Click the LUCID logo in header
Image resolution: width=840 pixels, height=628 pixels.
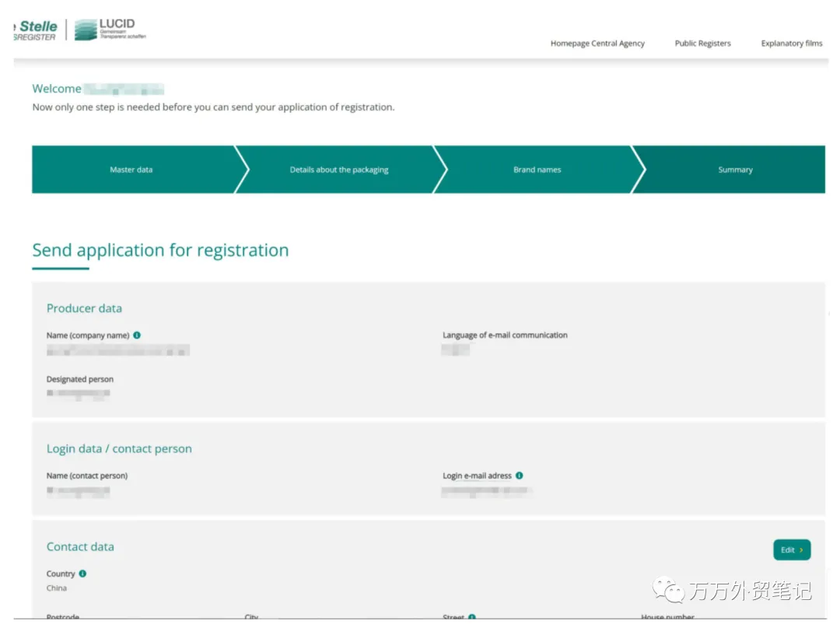click(110, 30)
